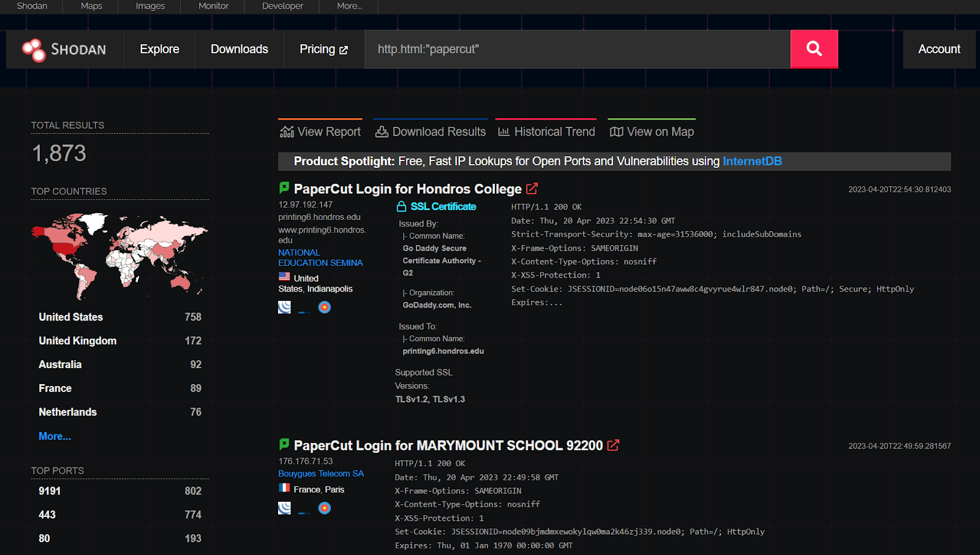Screen dimensions: 980x555
Task: Click the external-link icon beside Pricing
Action: [x=344, y=50]
